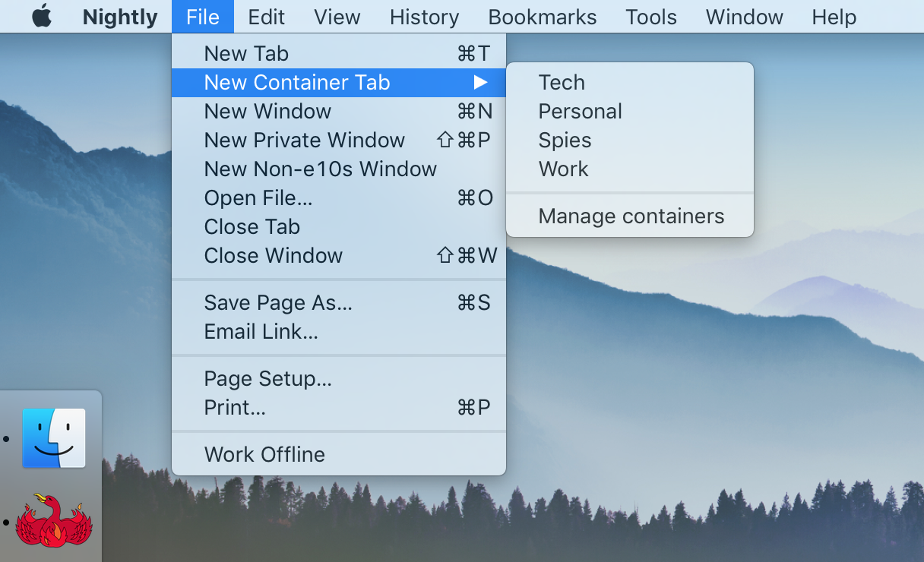
Task: Expand the New Container Tab submenu
Action: [x=339, y=82]
